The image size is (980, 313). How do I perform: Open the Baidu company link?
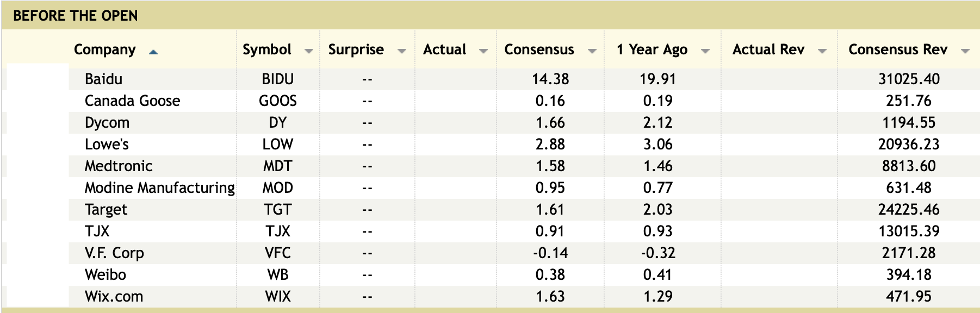click(103, 79)
